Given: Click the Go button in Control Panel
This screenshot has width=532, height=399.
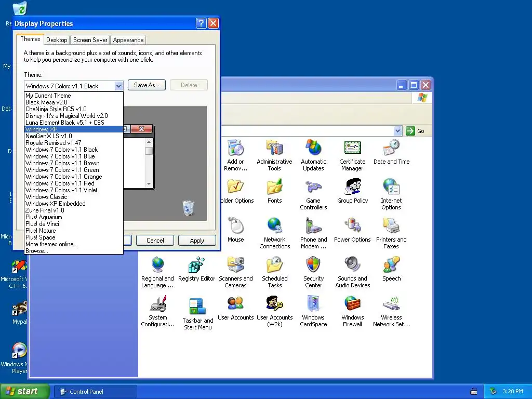Looking at the screenshot, I should click(415, 131).
